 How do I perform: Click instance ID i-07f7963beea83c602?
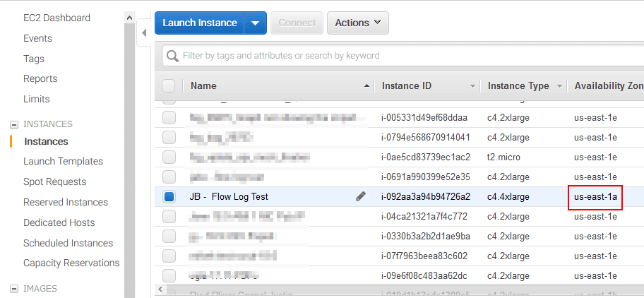(424, 256)
